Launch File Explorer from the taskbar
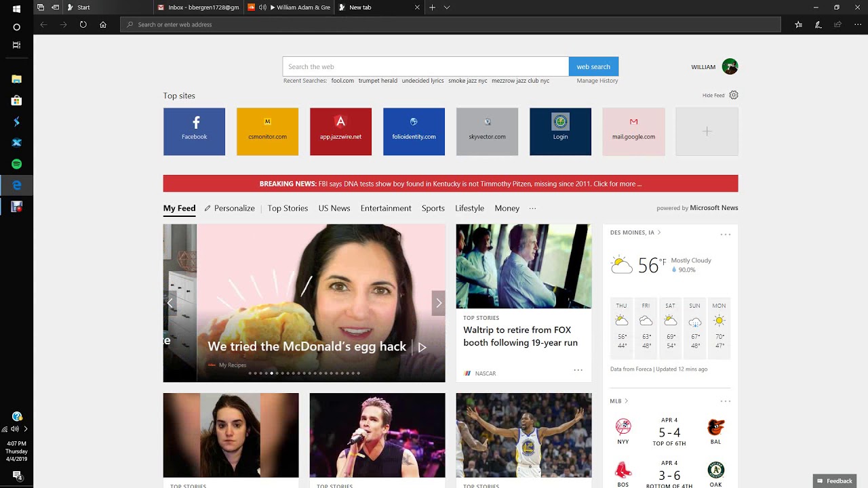Image resolution: width=868 pixels, height=488 pixels. [16, 79]
